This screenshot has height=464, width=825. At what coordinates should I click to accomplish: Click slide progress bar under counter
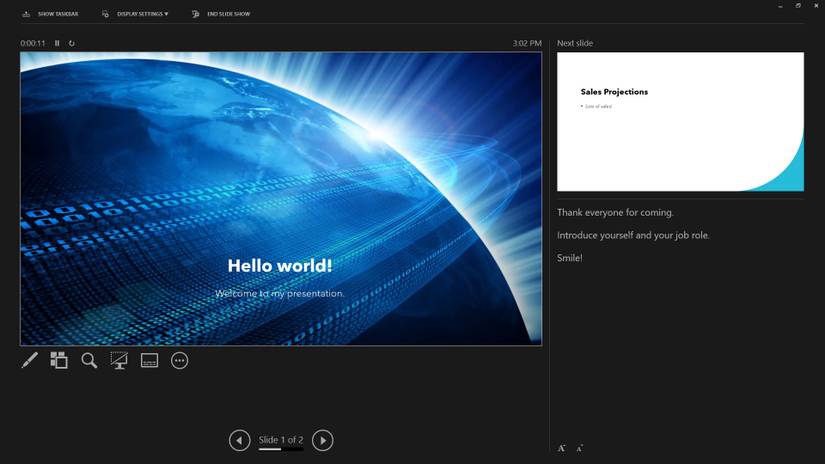[x=281, y=449]
